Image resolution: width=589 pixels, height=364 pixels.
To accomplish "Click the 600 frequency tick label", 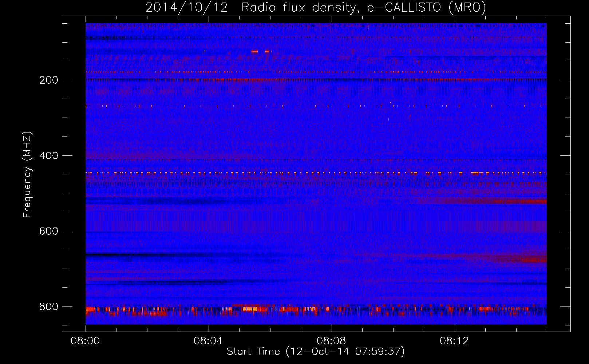I will 49,231.
